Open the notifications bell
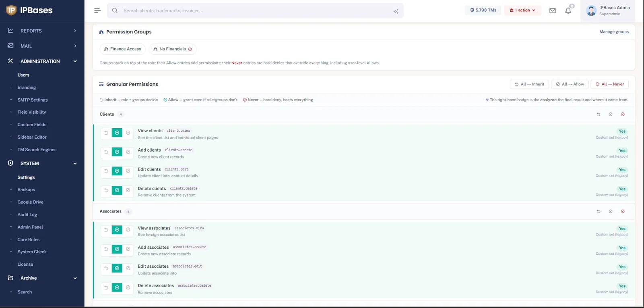 [568, 10]
